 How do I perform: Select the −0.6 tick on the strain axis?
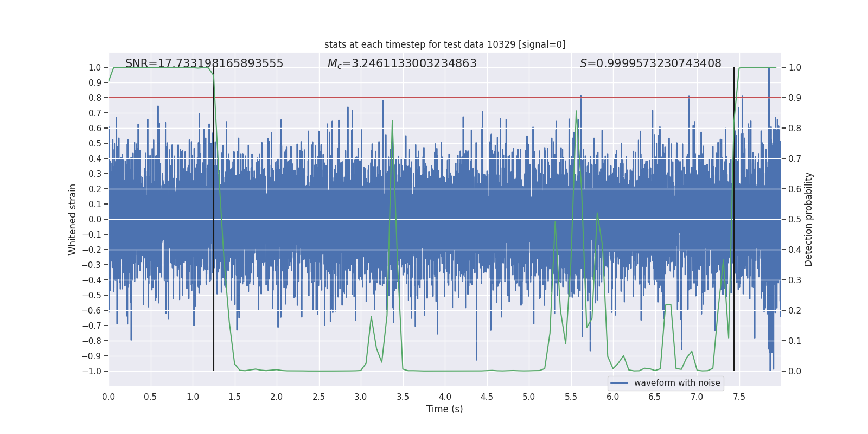pos(92,310)
